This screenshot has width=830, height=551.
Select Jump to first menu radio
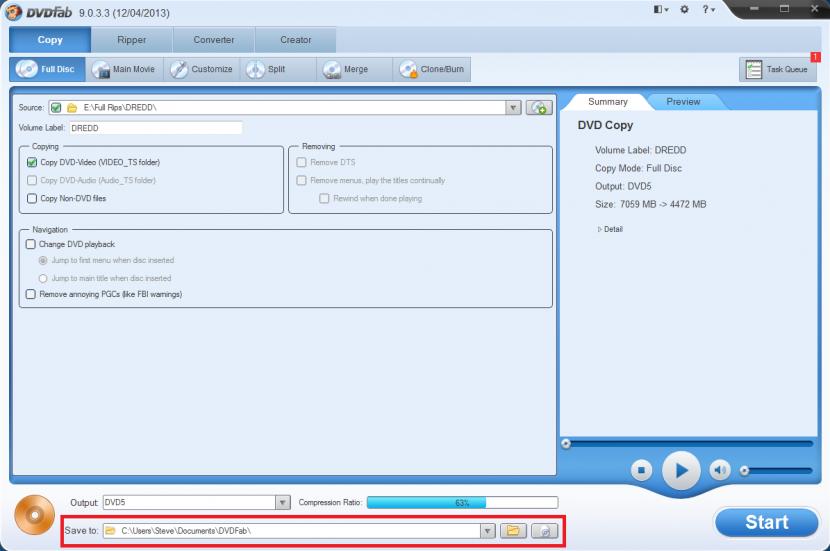pos(43,260)
